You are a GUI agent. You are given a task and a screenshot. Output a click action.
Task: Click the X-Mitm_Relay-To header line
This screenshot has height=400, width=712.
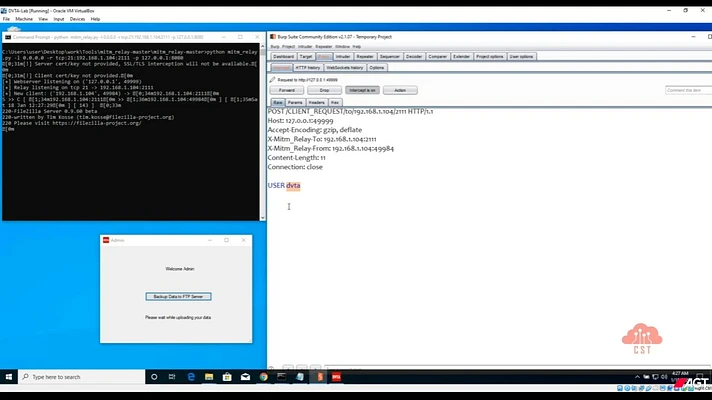[x=322, y=139]
